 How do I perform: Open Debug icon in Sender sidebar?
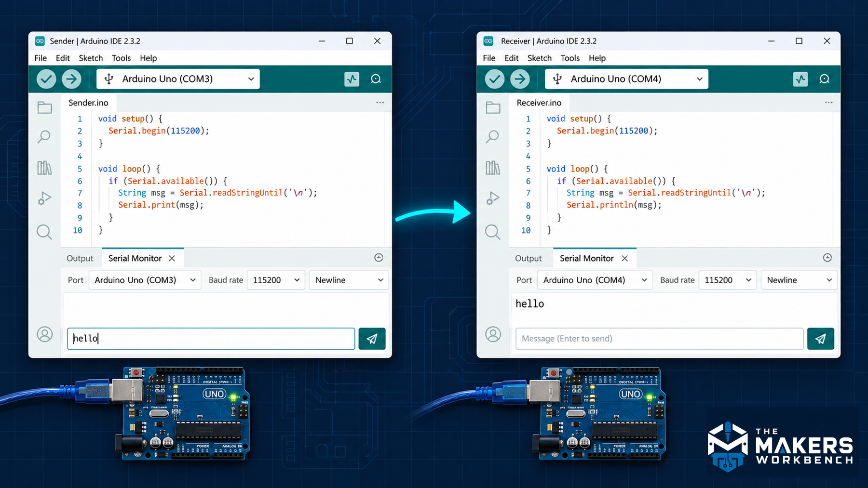coord(44,198)
